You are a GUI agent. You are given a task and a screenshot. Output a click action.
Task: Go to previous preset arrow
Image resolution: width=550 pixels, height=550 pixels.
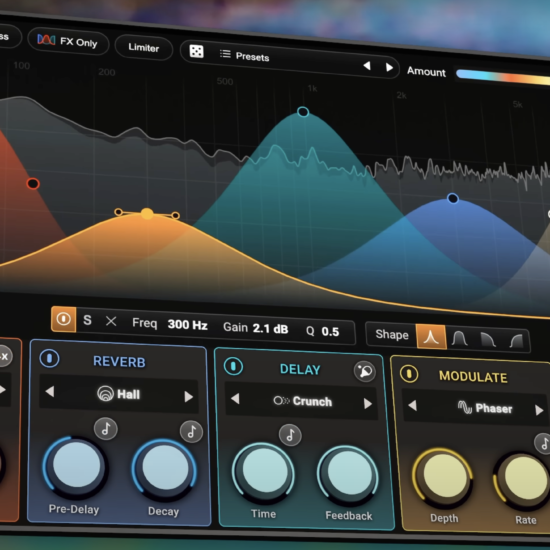click(x=367, y=65)
